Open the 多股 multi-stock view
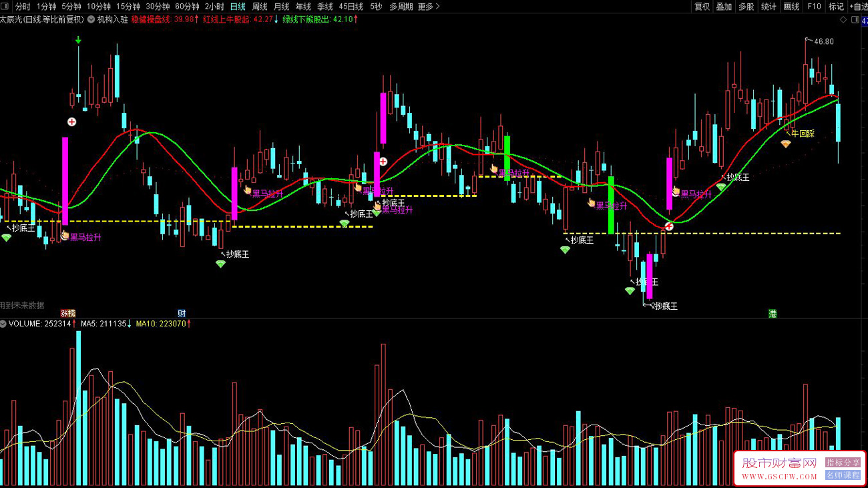Screen dimensions: 868x488 [746, 7]
